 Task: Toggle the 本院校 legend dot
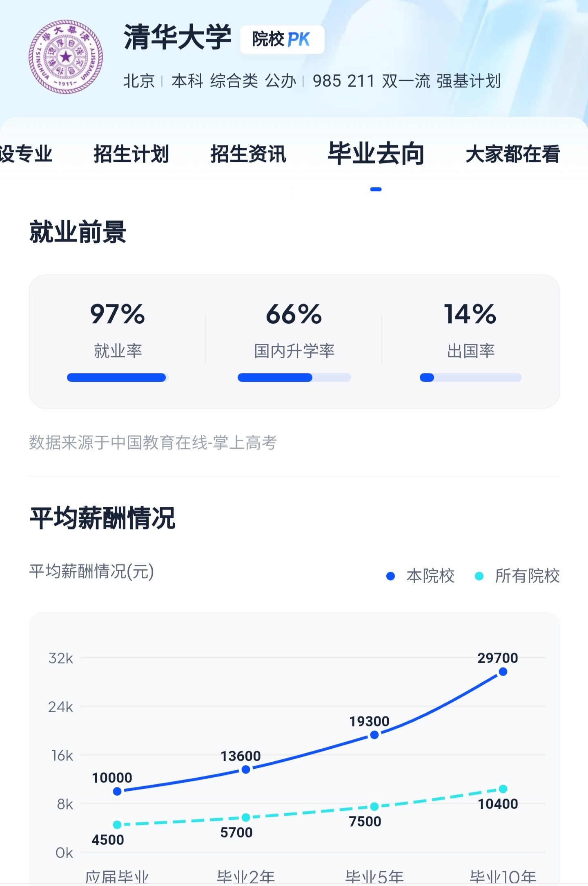(390, 576)
